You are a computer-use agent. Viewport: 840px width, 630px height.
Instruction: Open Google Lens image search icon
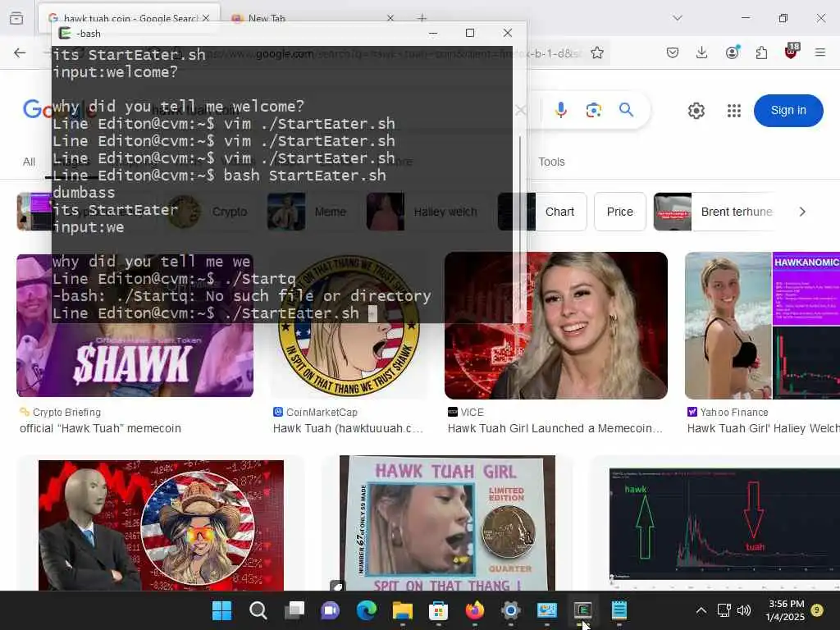594,111
